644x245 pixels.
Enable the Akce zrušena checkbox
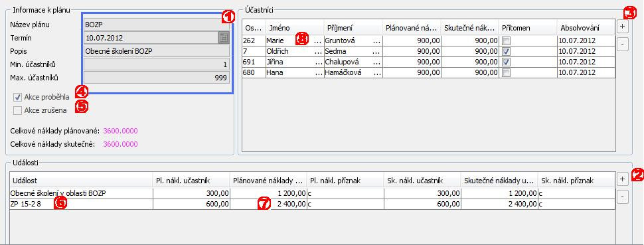pyautogui.click(x=17, y=110)
